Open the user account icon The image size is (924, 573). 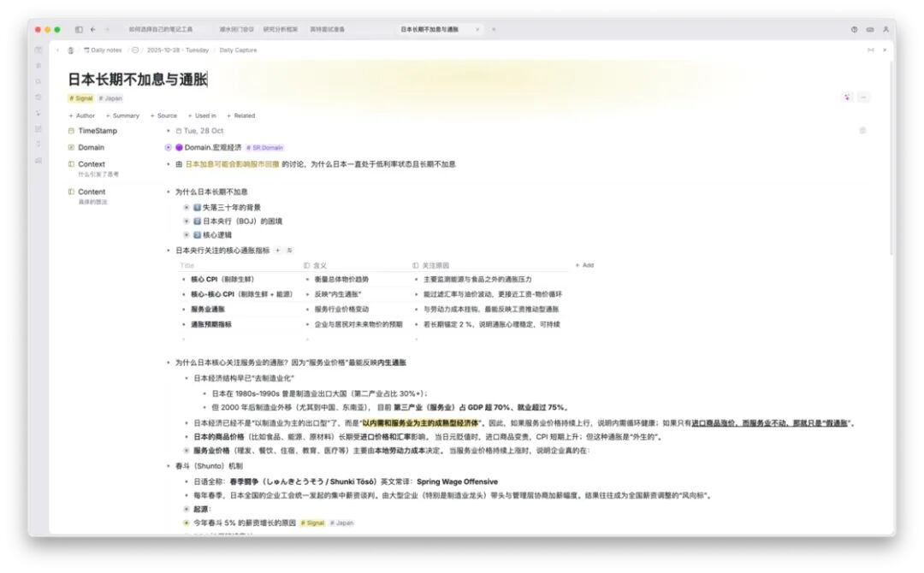[885, 29]
